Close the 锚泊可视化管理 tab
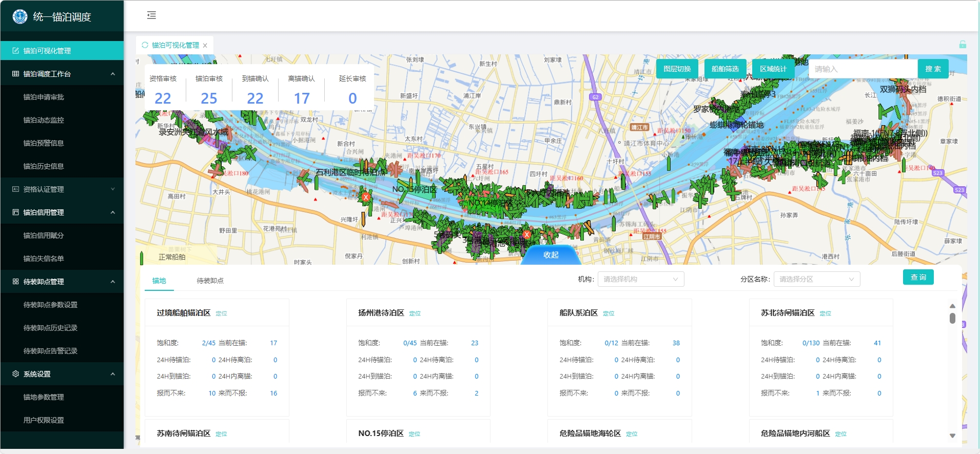Image resolution: width=980 pixels, height=454 pixels. click(205, 46)
